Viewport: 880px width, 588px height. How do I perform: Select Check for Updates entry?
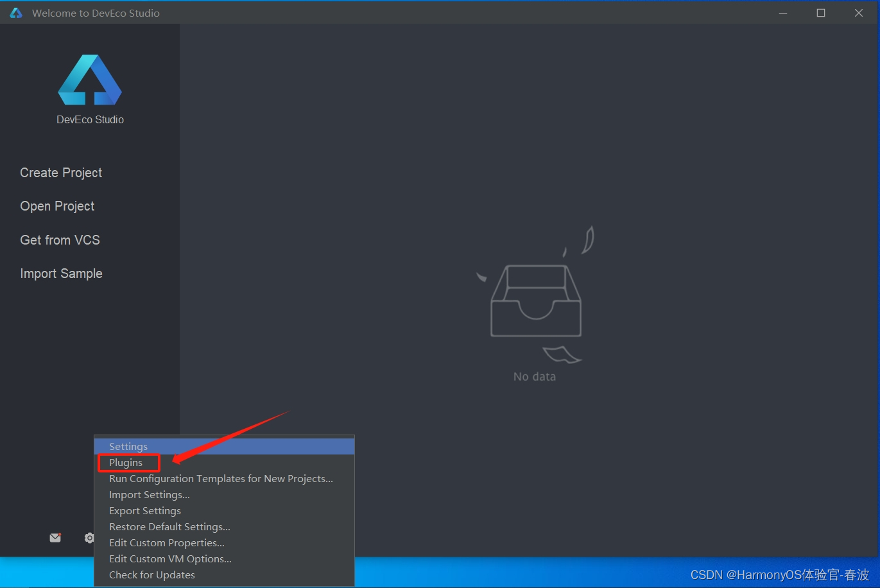coord(224,575)
